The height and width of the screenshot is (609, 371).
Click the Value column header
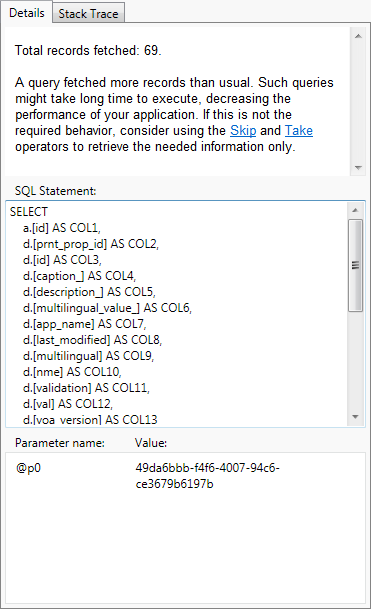point(151,443)
